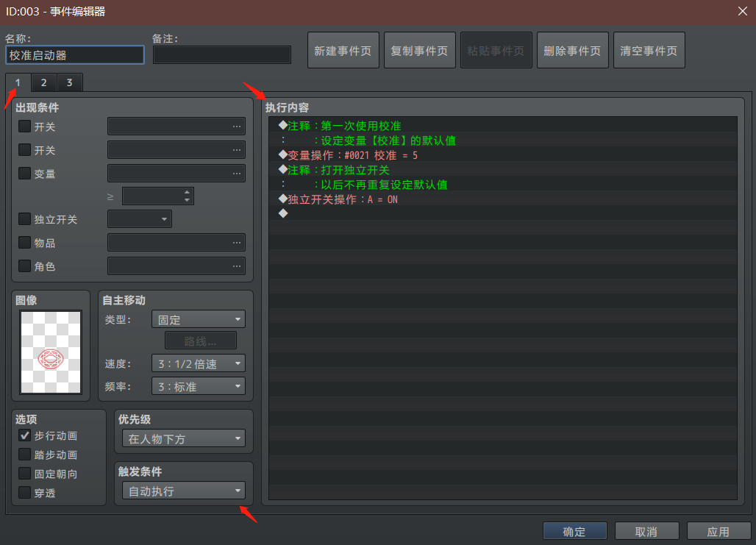Image resolution: width=756 pixels, height=545 pixels.
Task: Enable the first 开关 condition checkbox
Action: (24, 127)
